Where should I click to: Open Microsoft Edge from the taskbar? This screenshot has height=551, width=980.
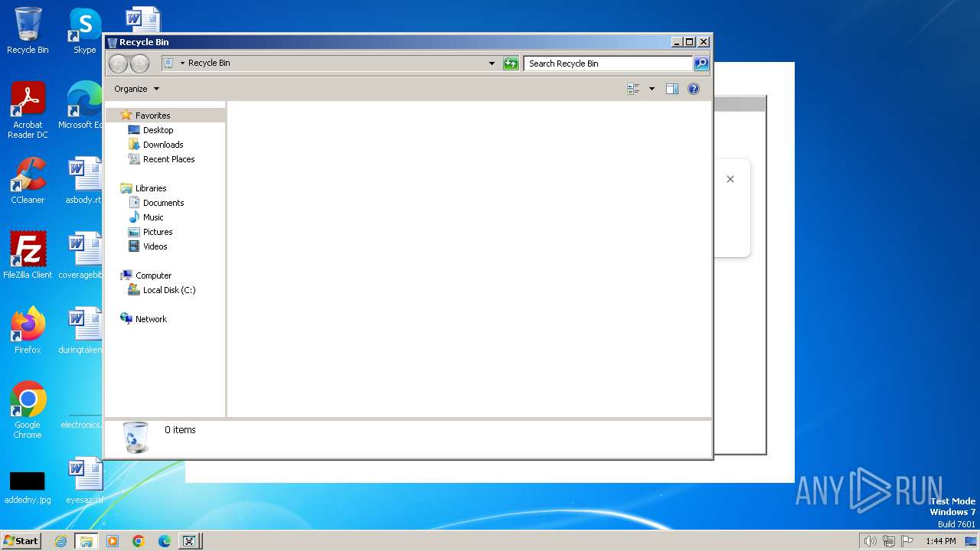164,541
